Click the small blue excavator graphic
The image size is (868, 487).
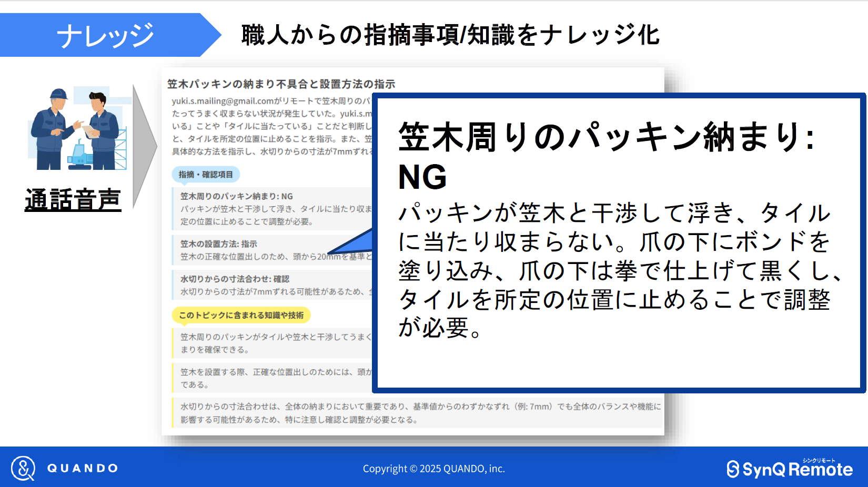pyautogui.click(x=80, y=156)
